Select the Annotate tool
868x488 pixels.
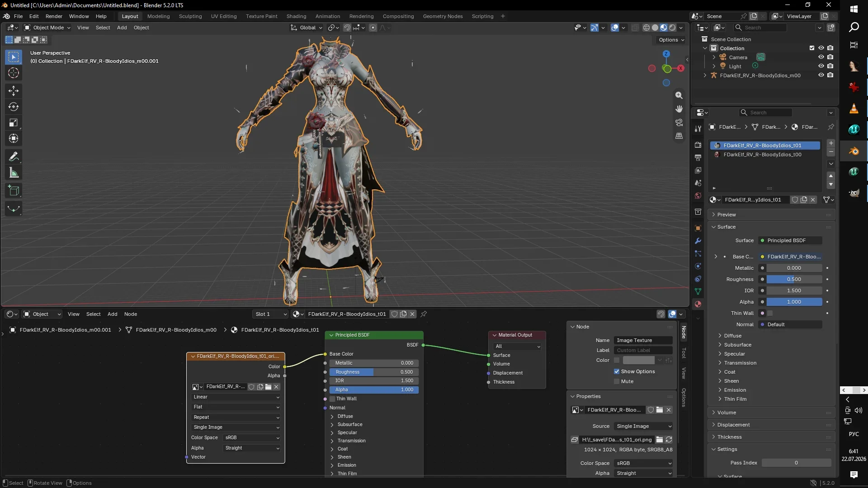(x=14, y=157)
